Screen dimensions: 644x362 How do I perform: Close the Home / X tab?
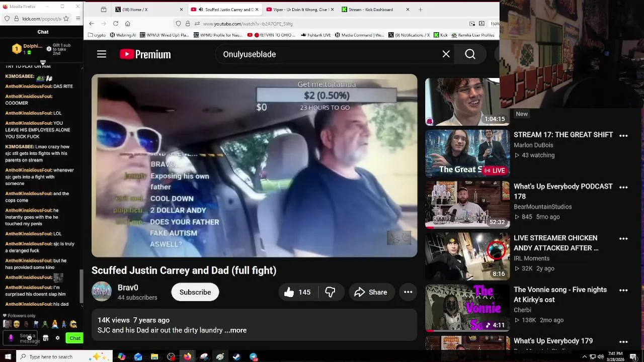[x=182, y=10]
